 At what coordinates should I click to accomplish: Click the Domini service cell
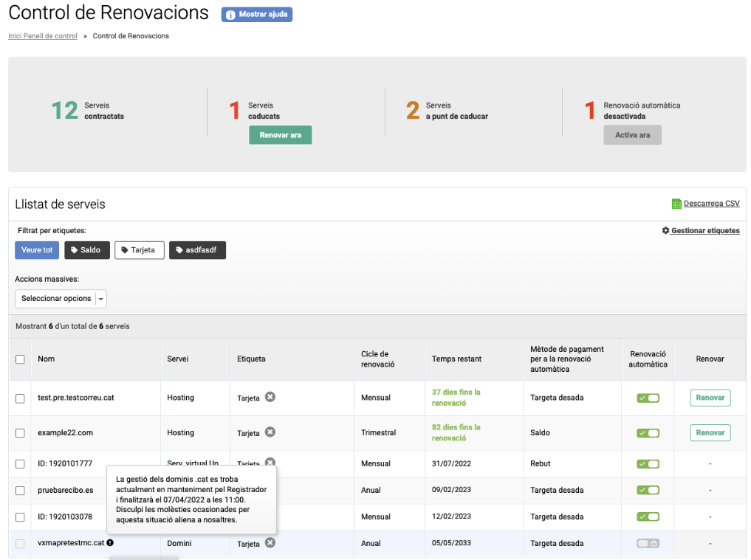click(179, 543)
